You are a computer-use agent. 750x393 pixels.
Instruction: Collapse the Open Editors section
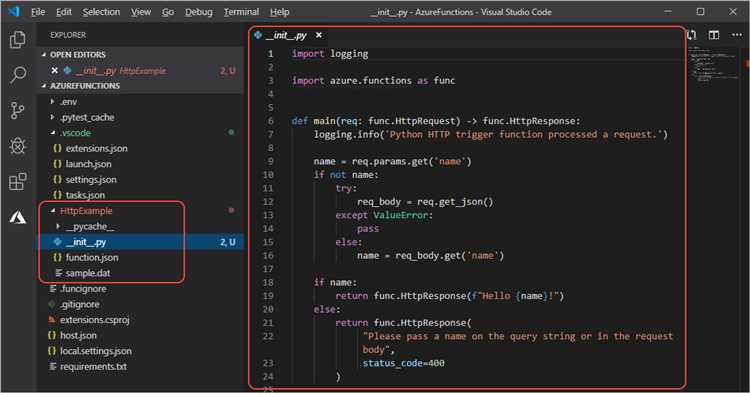[77, 55]
